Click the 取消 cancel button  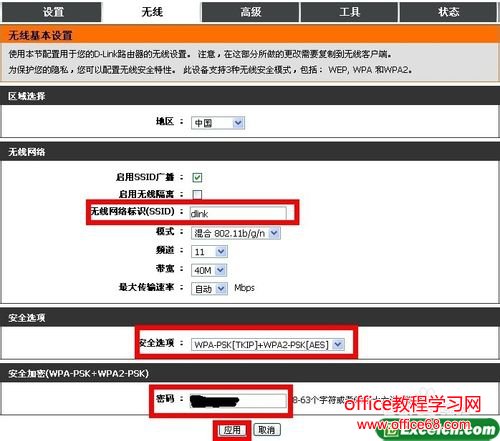267,430
